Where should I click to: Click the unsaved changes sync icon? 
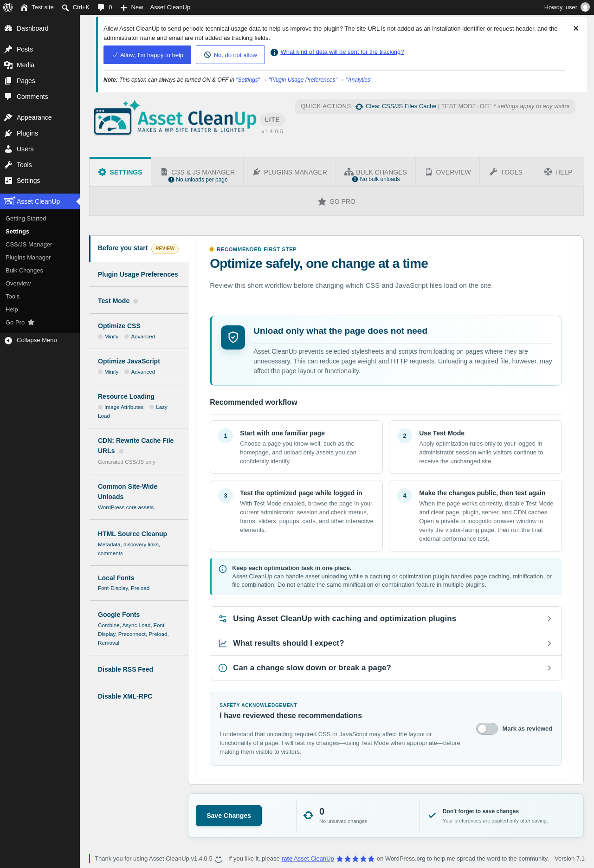308,816
